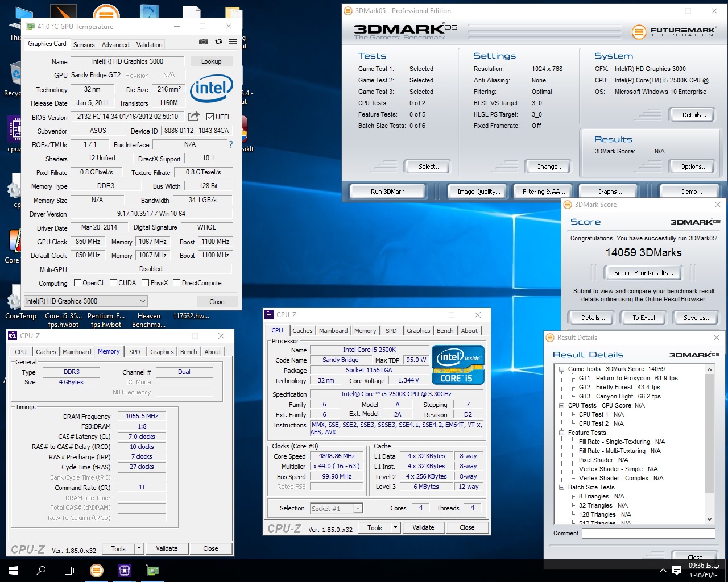This screenshot has height=582, width=728.
Task: Click the Lookup button in GPU-Z
Action: click(x=211, y=61)
